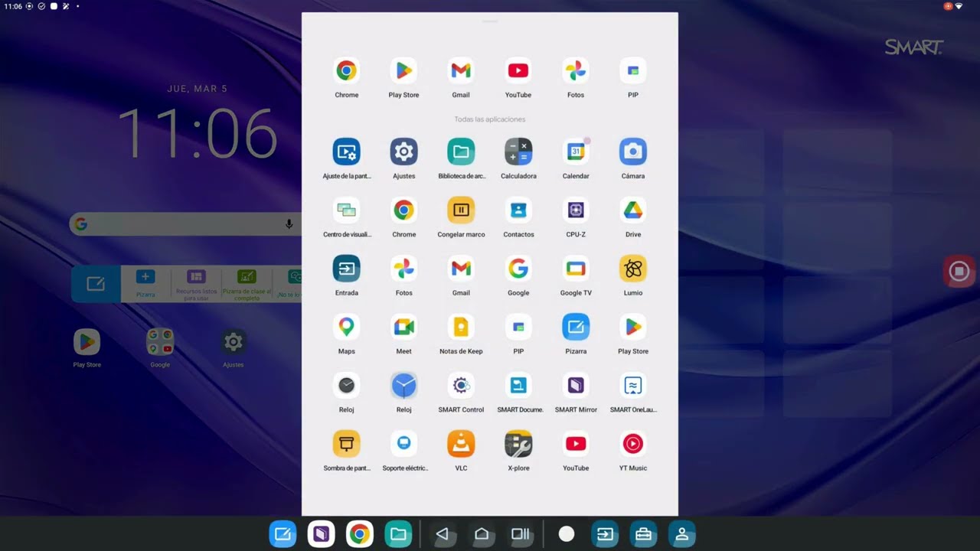Image resolution: width=980 pixels, height=551 pixels.
Task: Show recent apps from taskbar
Action: click(x=521, y=534)
